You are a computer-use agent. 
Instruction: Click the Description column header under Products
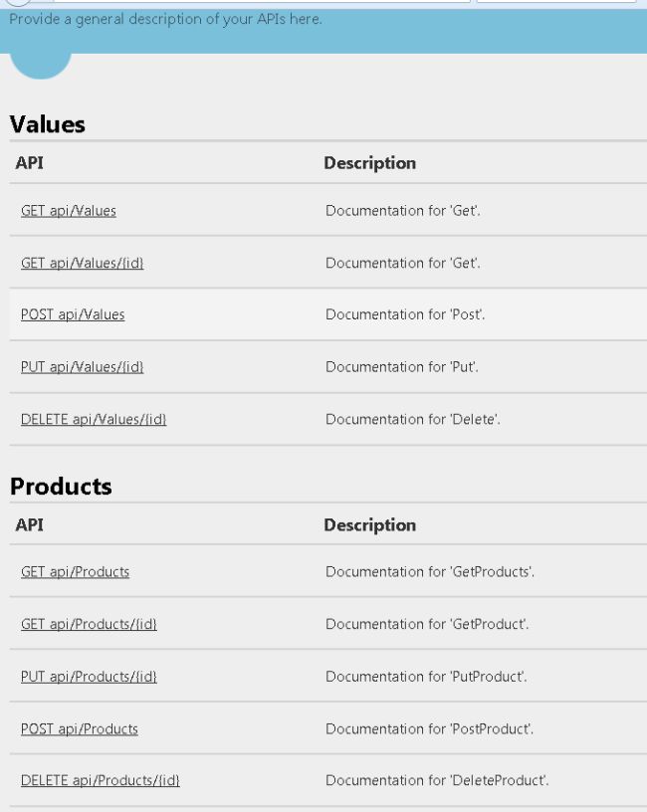point(369,525)
